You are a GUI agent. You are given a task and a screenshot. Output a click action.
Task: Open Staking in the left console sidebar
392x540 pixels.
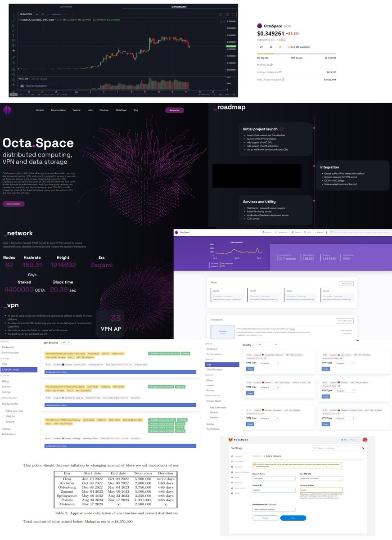[6, 429]
